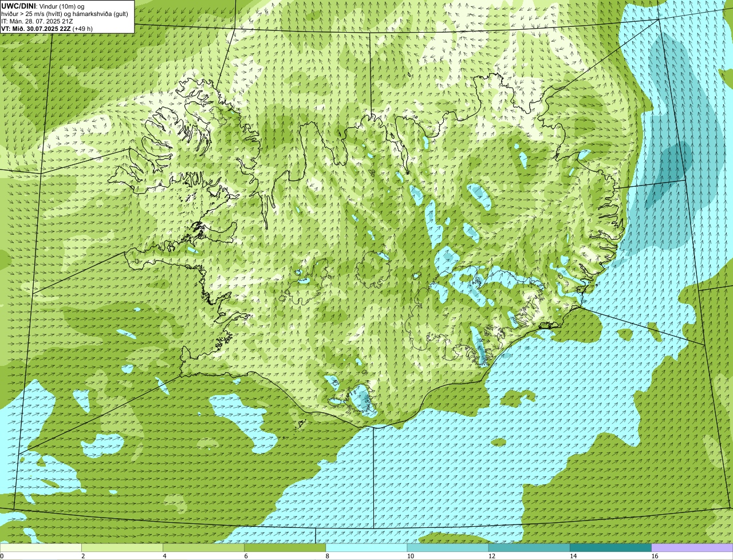Click the "IT: Mán. 28. 07. 2025 21Z" line

coord(37,21)
